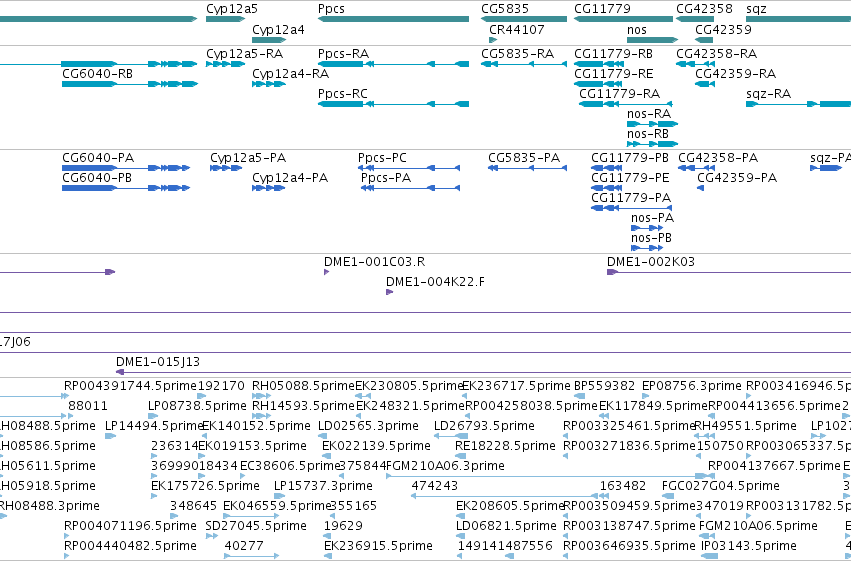
Task: Click the CG11779-PE protein label
Action: click(630, 178)
